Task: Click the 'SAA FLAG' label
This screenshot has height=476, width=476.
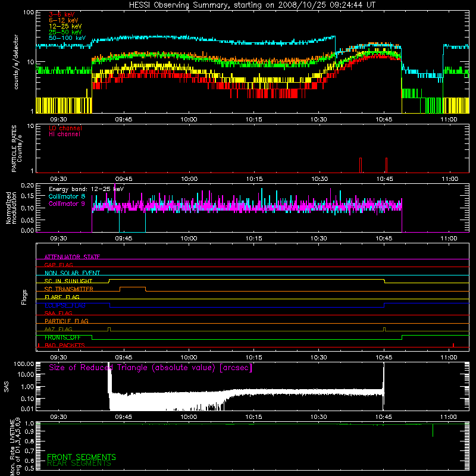Action: (x=58, y=313)
